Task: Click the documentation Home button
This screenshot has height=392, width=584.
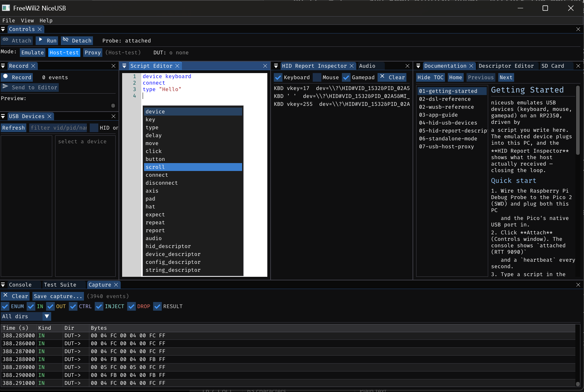Action: (456, 77)
